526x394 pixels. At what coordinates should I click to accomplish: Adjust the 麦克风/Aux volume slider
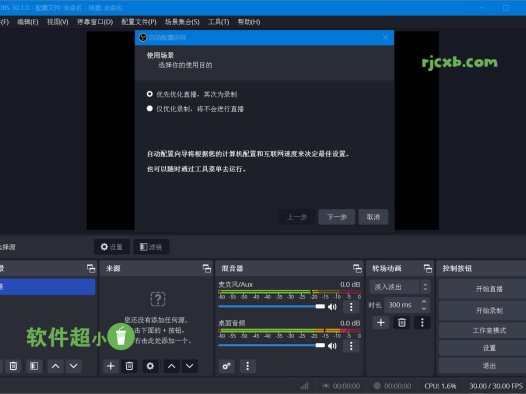click(271, 306)
